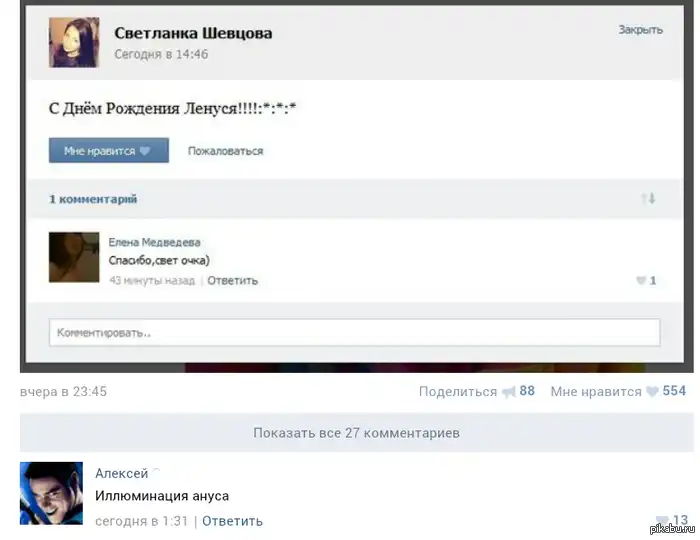Open Светланка Шевцова's avatar photo
Viewport: 700px width, 540px height.
(x=74, y=42)
